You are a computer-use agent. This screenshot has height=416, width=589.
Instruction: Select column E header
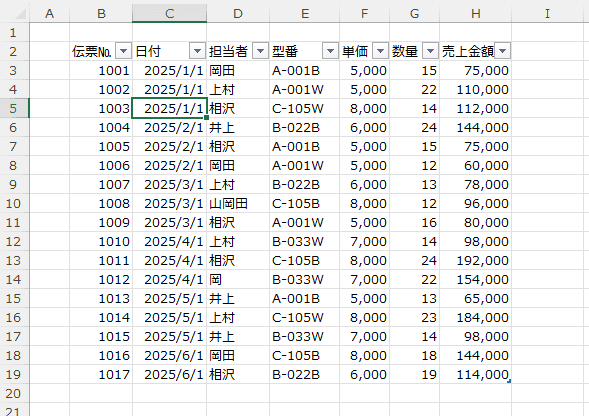tap(305, 14)
